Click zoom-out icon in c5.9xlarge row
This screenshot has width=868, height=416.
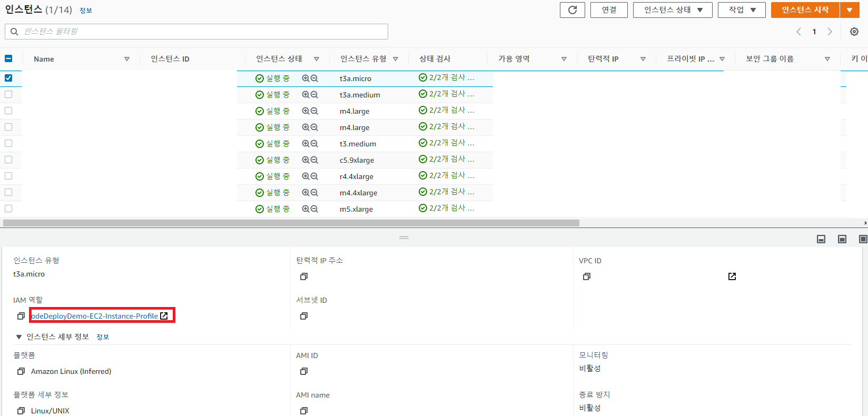coord(314,160)
